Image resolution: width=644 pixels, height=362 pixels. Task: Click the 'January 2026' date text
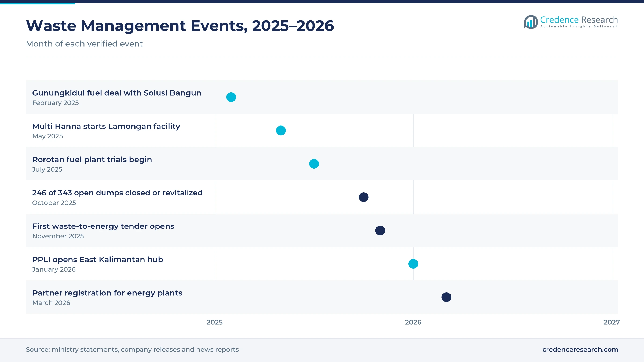point(54,269)
